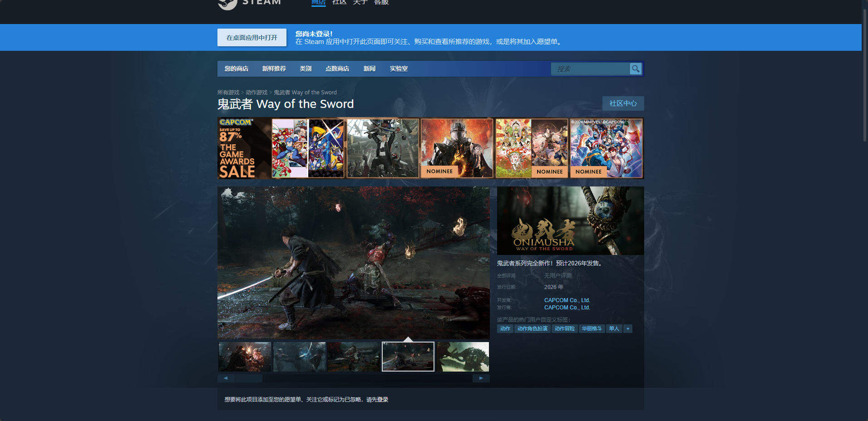The width and height of the screenshot is (868, 421).
Task: Click the 无用户评测 review text
Action: coord(558,276)
